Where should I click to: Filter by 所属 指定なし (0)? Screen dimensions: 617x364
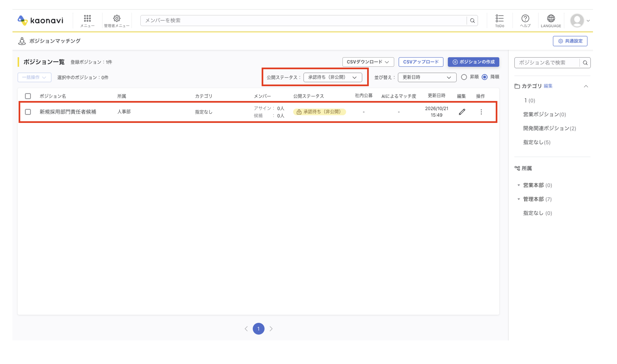[x=537, y=213]
